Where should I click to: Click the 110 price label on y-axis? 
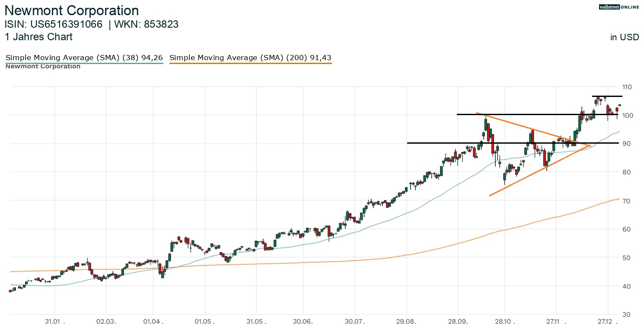pos(627,87)
